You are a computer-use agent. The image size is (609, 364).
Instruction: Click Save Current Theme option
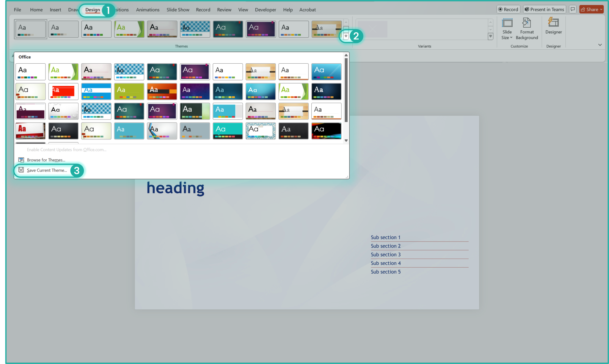pyautogui.click(x=47, y=170)
